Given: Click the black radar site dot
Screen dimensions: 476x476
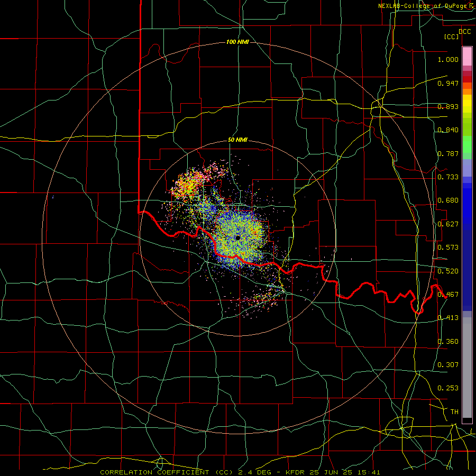Looking at the screenshot, I should click(237, 237).
